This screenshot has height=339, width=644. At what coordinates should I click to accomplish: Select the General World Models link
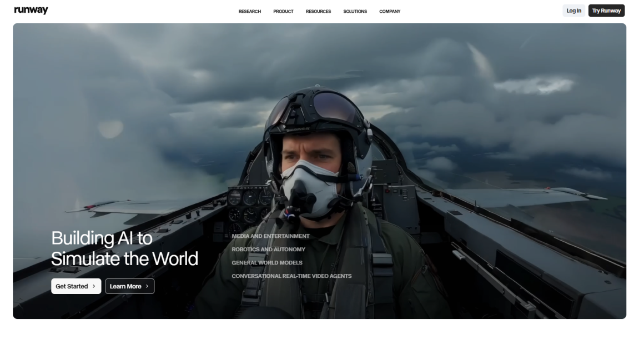point(267,263)
